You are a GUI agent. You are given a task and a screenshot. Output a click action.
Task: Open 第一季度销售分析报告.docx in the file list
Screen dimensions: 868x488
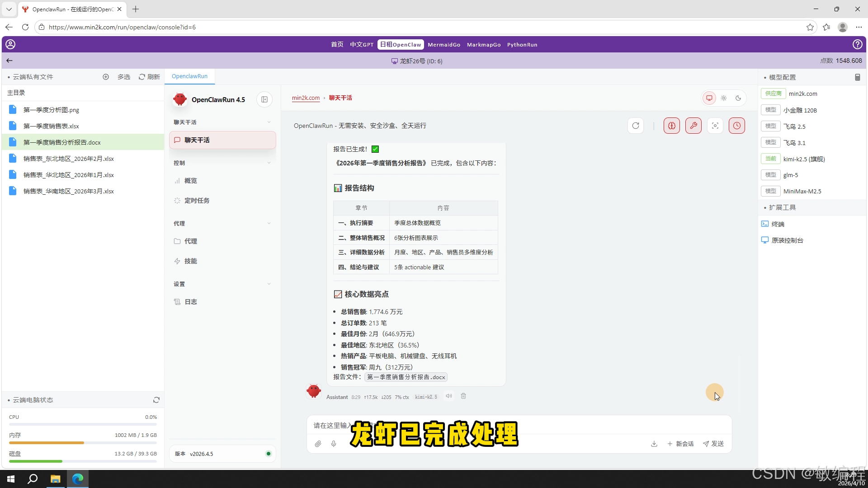pyautogui.click(x=62, y=142)
